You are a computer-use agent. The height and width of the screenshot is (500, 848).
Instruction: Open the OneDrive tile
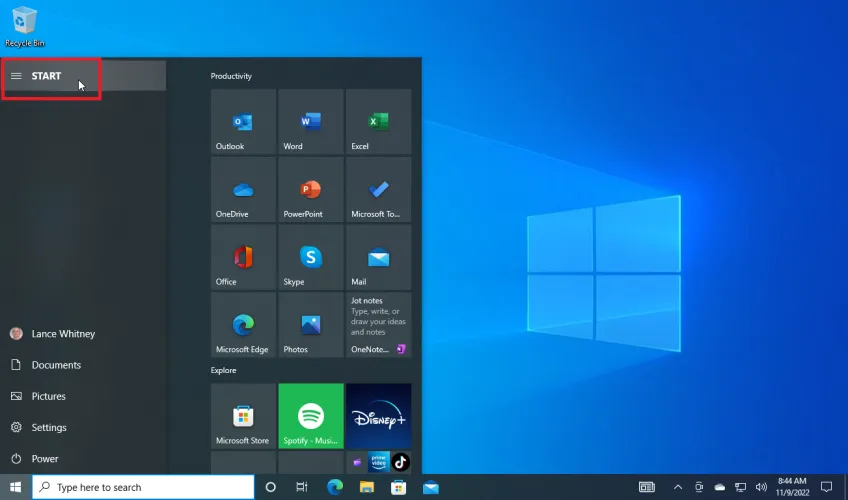click(243, 190)
